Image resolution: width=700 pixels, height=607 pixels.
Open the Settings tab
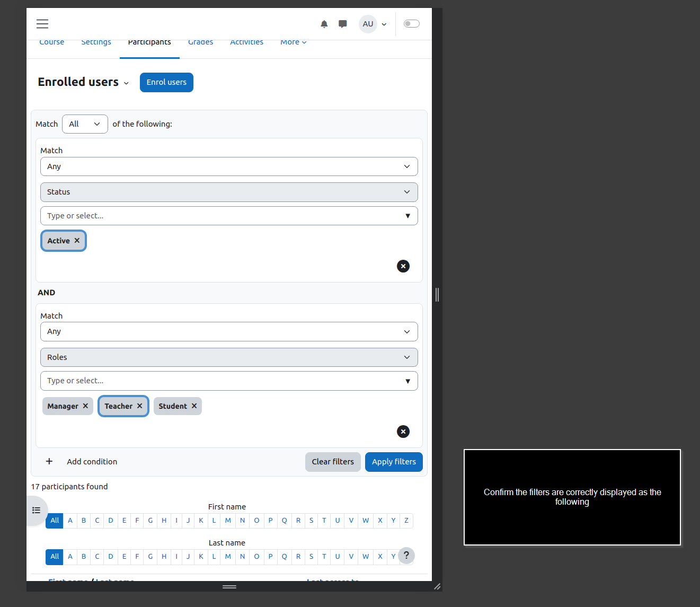coord(96,42)
